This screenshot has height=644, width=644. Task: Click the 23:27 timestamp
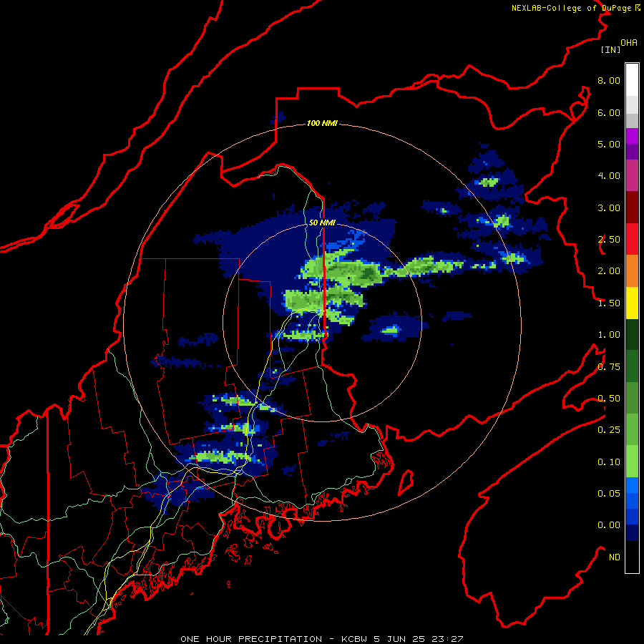coord(447,639)
